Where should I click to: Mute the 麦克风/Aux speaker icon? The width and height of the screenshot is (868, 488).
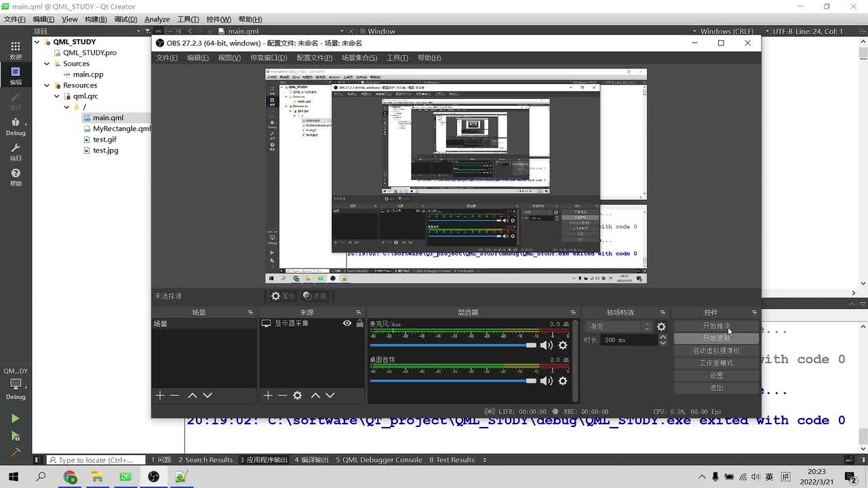[x=546, y=346]
